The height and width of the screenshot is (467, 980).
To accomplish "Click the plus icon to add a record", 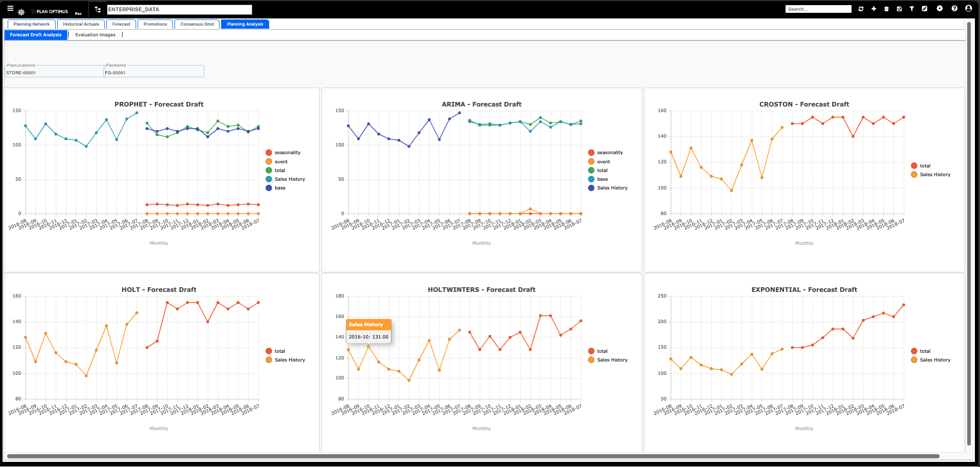I will 874,9.
